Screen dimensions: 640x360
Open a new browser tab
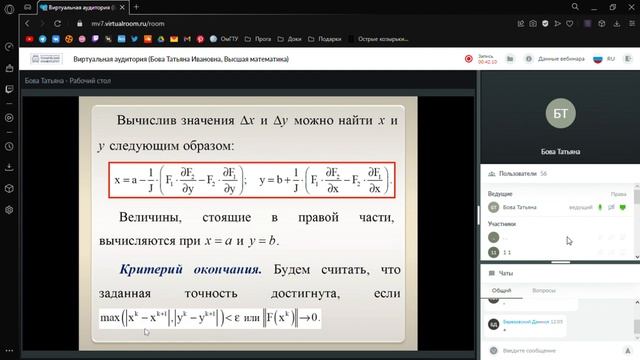(x=136, y=7)
